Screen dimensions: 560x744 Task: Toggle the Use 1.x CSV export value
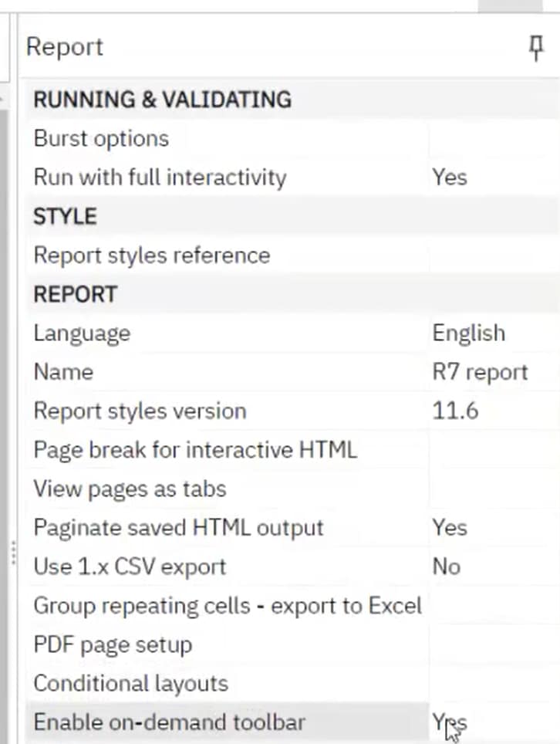[447, 566]
